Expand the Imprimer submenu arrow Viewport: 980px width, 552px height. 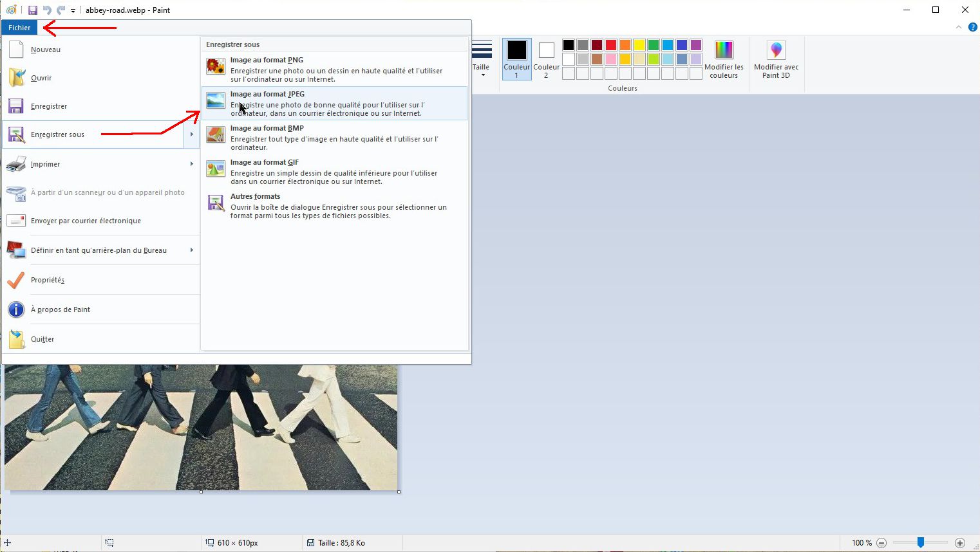[x=192, y=164]
